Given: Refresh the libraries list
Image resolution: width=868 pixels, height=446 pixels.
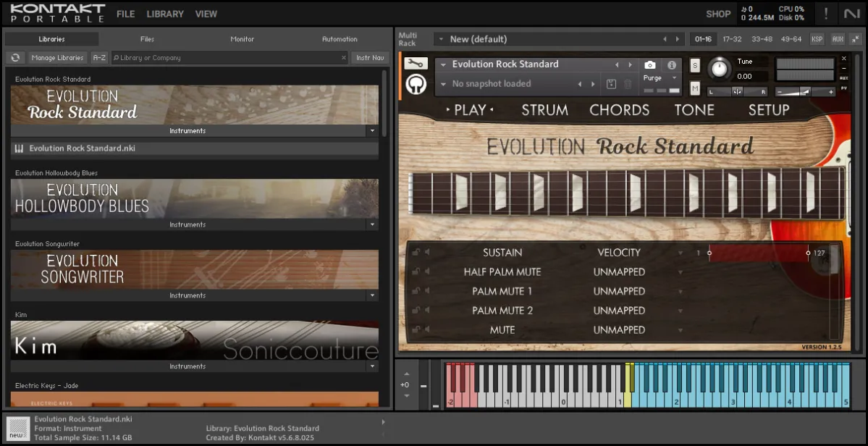Looking at the screenshot, I should (x=15, y=58).
